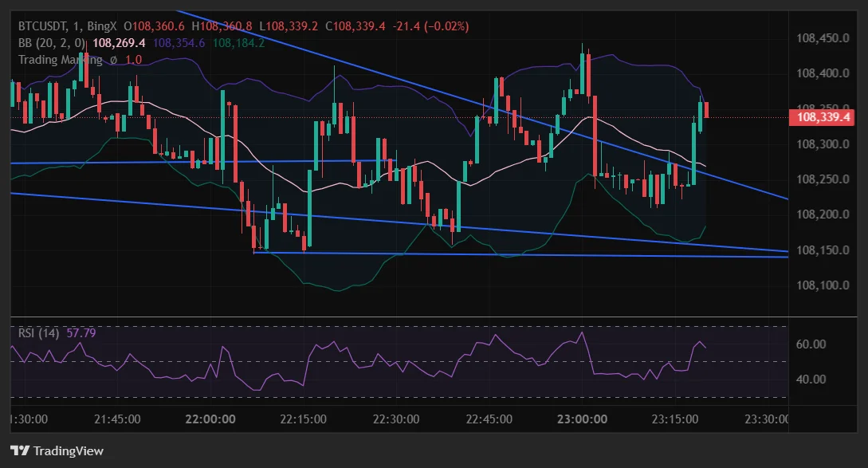Click the 22:15:00 time axis label
The width and height of the screenshot is (868, 468).
303,419
